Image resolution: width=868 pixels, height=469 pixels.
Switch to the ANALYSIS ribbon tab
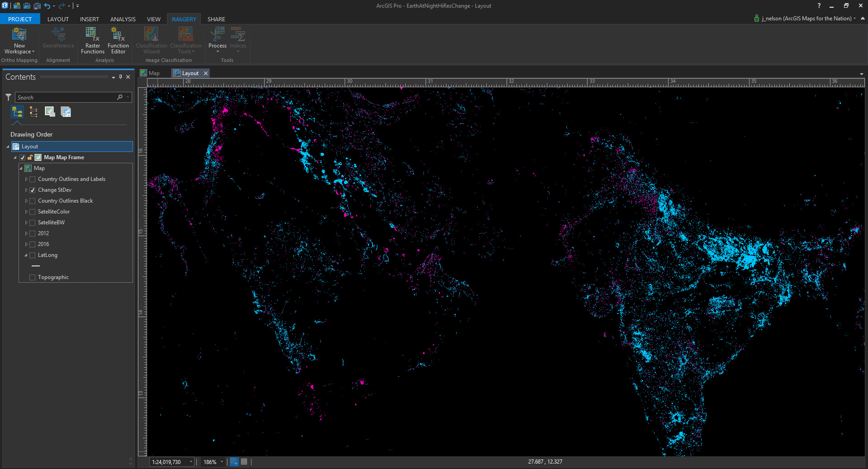tap(123, 19)
